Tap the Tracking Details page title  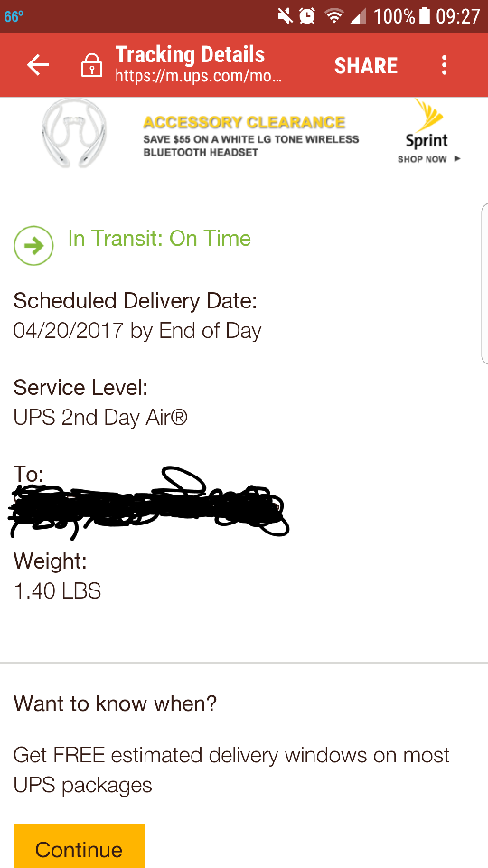tap(190, 55)
